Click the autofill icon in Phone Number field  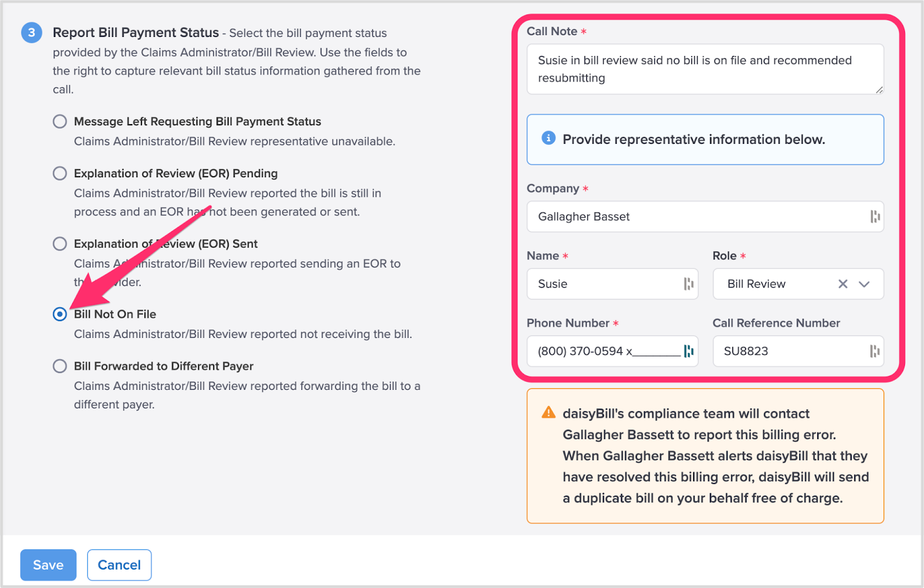(689, 351)
